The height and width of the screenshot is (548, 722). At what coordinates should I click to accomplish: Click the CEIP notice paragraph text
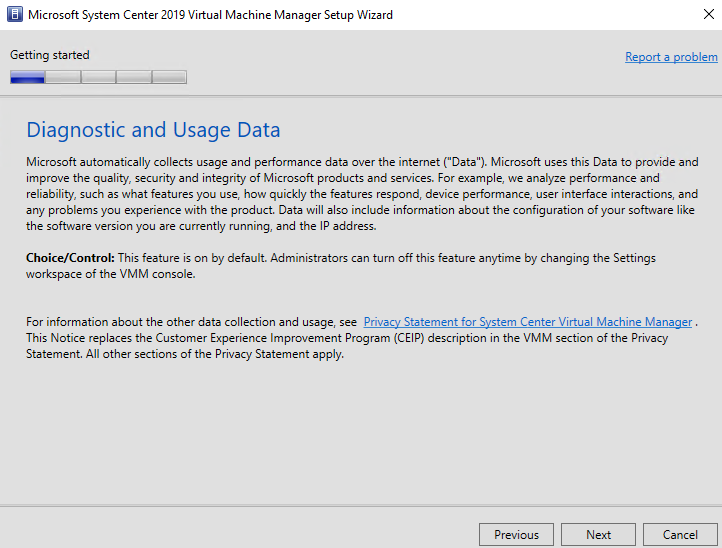[x=347, y=346]
